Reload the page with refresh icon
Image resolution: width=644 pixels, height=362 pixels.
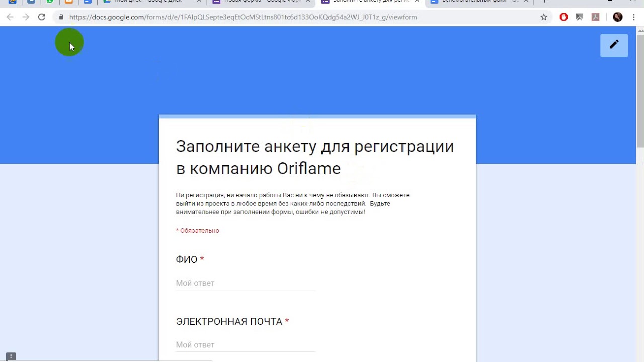pyautogui.click(x=42, y=17)
